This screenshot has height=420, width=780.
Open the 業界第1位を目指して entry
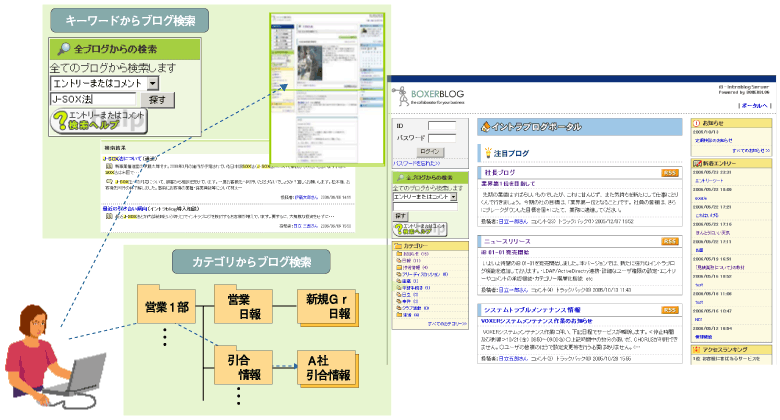pyautogui.click(x=508, y=184)
